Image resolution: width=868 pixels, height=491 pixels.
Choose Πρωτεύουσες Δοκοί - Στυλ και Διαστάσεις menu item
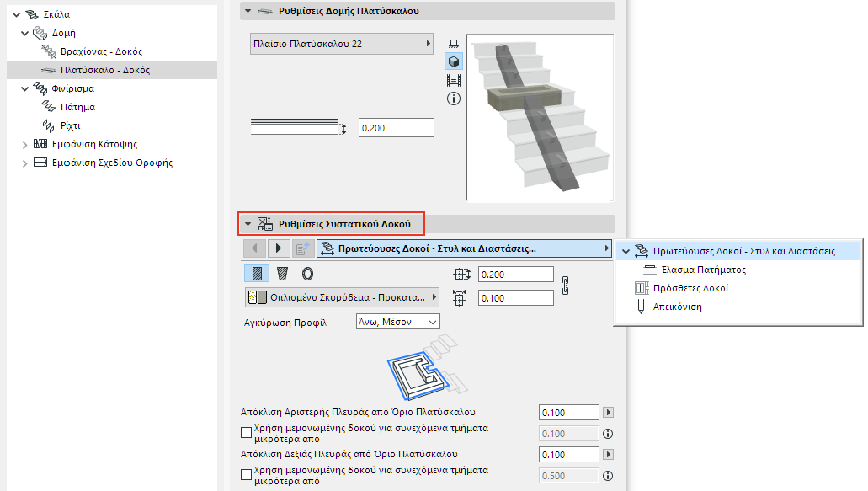(738, 251)
